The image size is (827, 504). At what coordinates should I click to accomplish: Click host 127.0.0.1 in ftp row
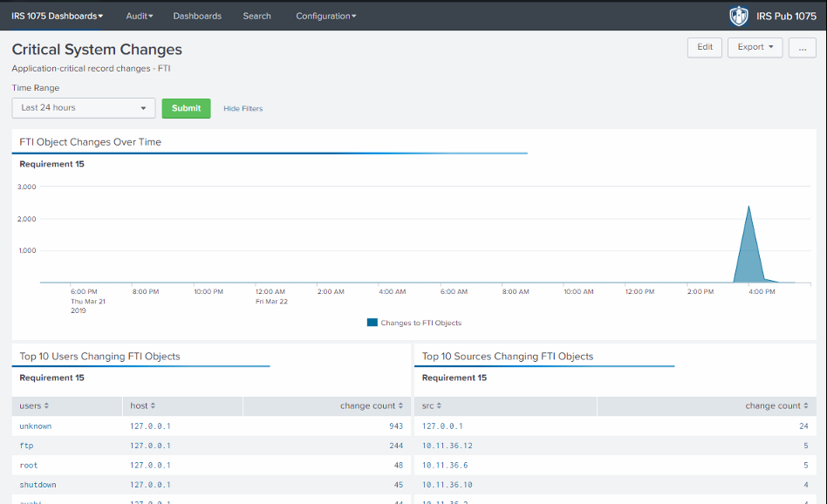(150, 446)
